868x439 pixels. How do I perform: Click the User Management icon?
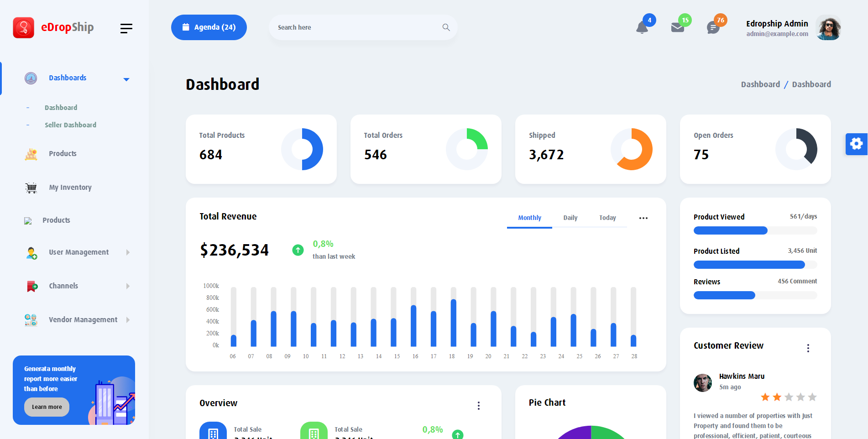point(31,252)
